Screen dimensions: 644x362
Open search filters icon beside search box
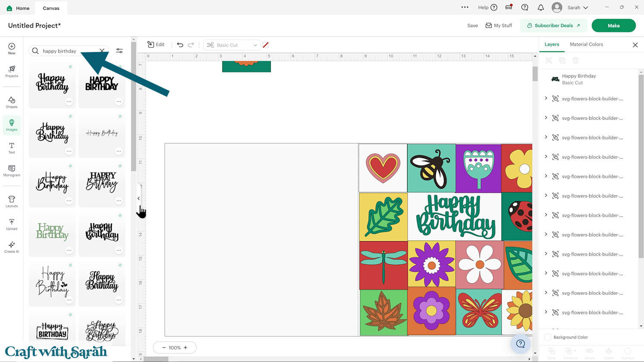click(x=119, y=51)
